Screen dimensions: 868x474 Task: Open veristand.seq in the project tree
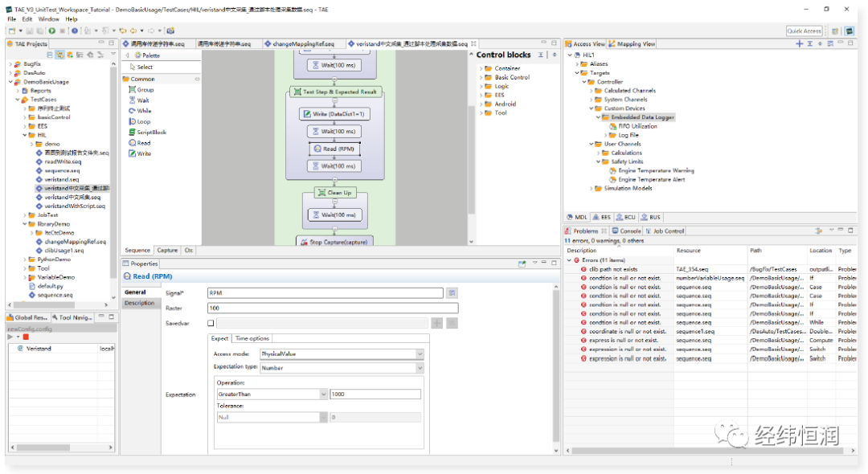[x=61, y=180]
